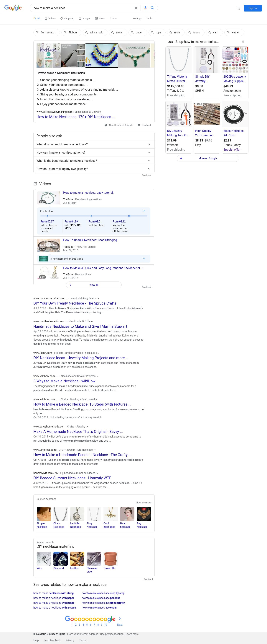Click 'More on Google' shopping button
The width and height of the screenshot is (267, 644).
(x=208, y=159)
